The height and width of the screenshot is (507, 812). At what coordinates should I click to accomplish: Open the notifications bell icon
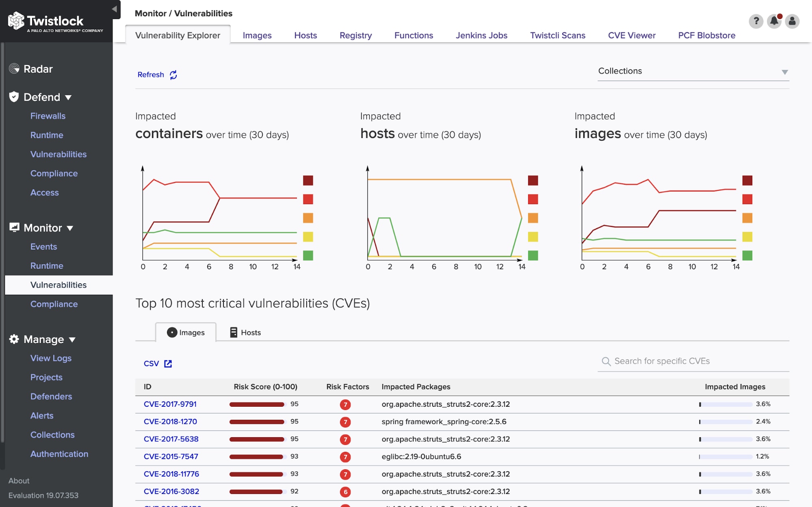(774, 21)
